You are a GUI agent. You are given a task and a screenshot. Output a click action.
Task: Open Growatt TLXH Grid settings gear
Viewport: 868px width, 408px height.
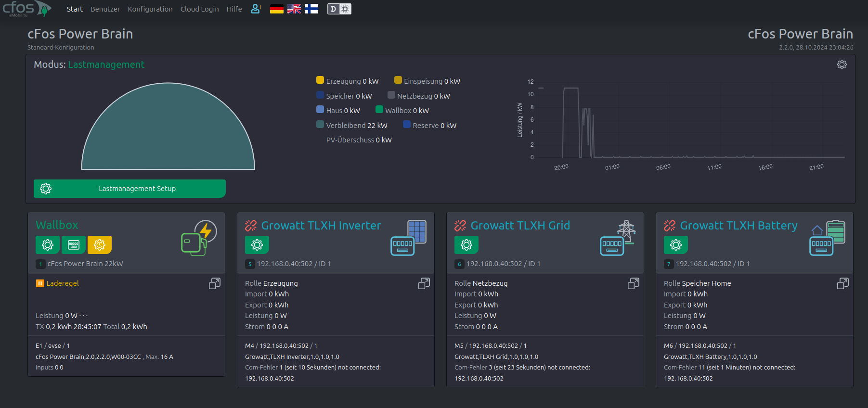[x=466, y=245]
